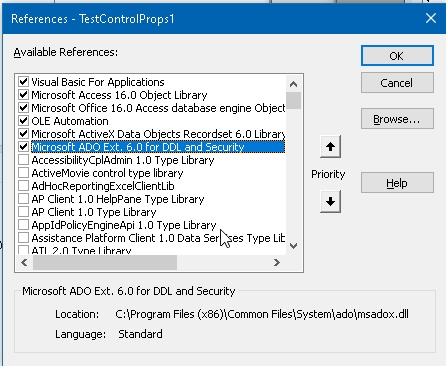Uncheck OLE Automation reference
The height and width of the screenshot is (366, 446).
tap(23, 121)
